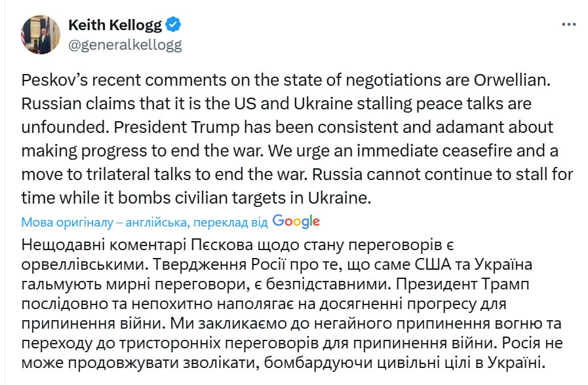The width and height of the screenshot is (588, 385).
Task: Open the Keith Kellogg display name link
Action: pos(115,26)
